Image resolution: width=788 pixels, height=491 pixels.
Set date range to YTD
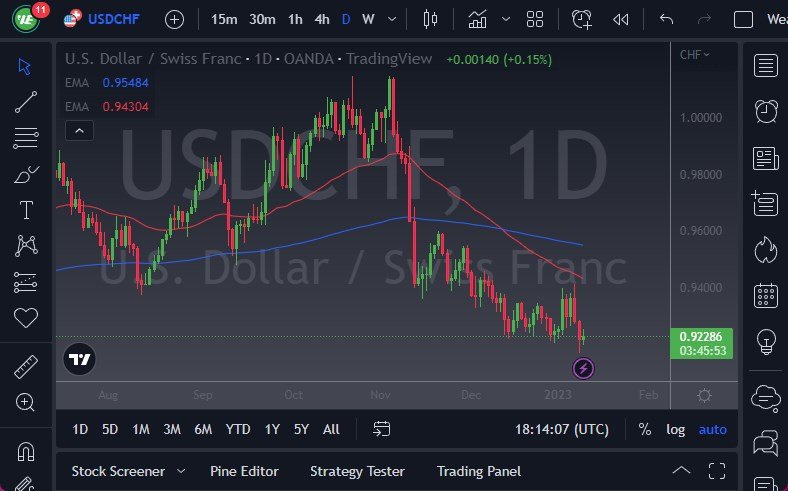click(238, 430)
